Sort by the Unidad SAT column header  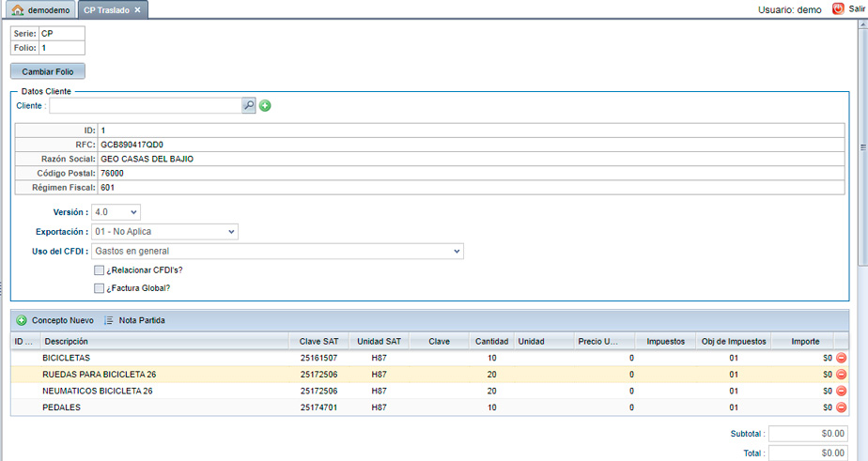(x=380, y=342)
